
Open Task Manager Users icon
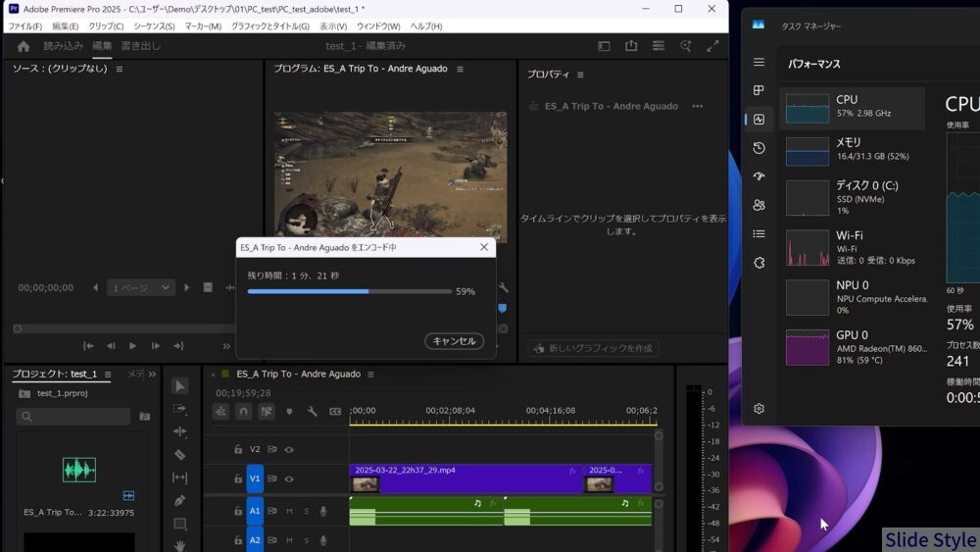tap(759, 205)
